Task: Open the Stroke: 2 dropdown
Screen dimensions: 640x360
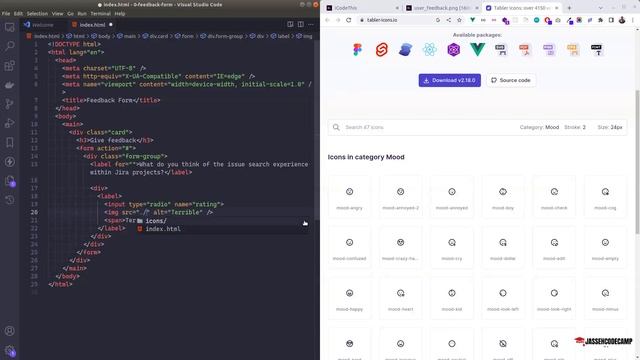Action: tap(575, 127)
